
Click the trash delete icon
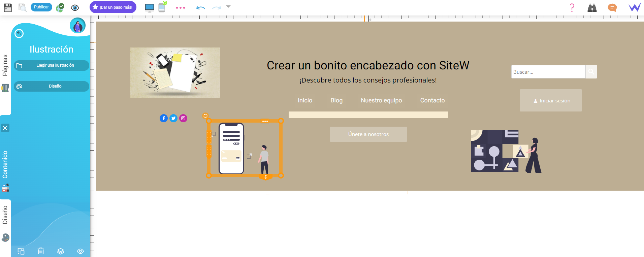pyautogui.click(x=41, y=251)
